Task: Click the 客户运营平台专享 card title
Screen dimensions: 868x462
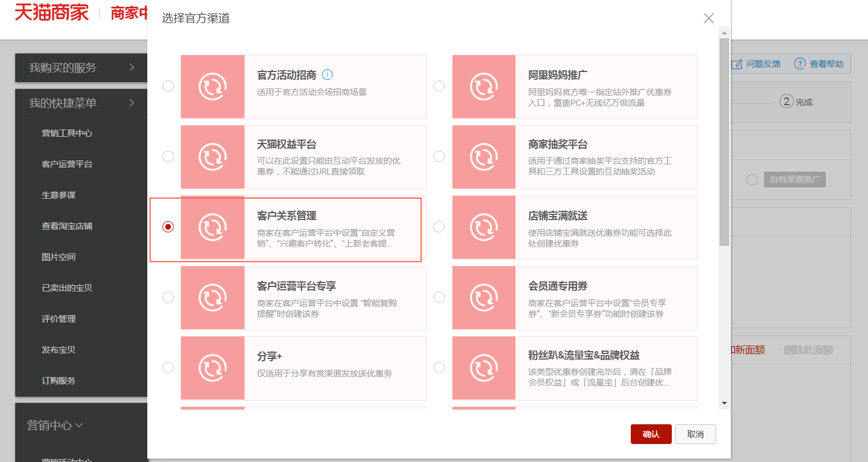Action: tap(296, 286)
